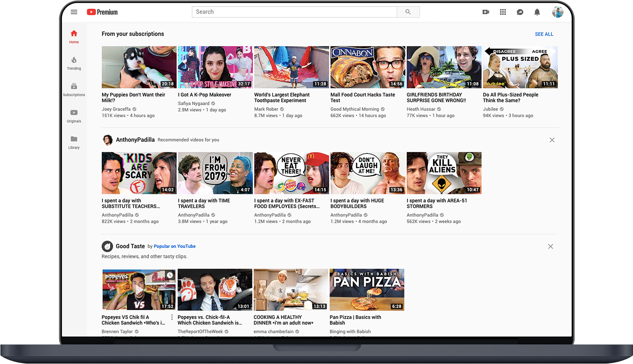Open the messages chat icon

[x=520, y=12]
